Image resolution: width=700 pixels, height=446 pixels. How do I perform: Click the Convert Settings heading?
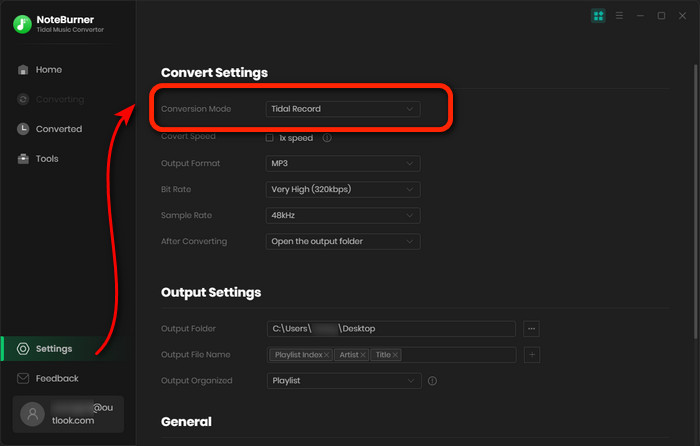pos(214,73)
